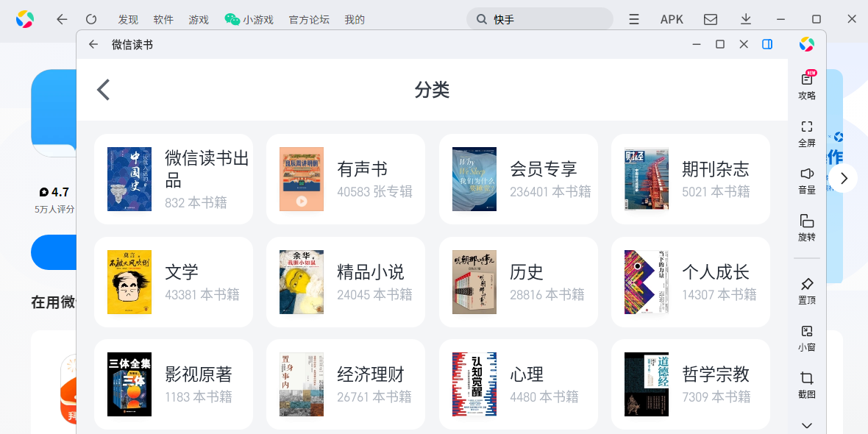The width and height of the screenshot is (868, 434).
Task: Open 个人成长 category
Action: (x=690, y=282)
